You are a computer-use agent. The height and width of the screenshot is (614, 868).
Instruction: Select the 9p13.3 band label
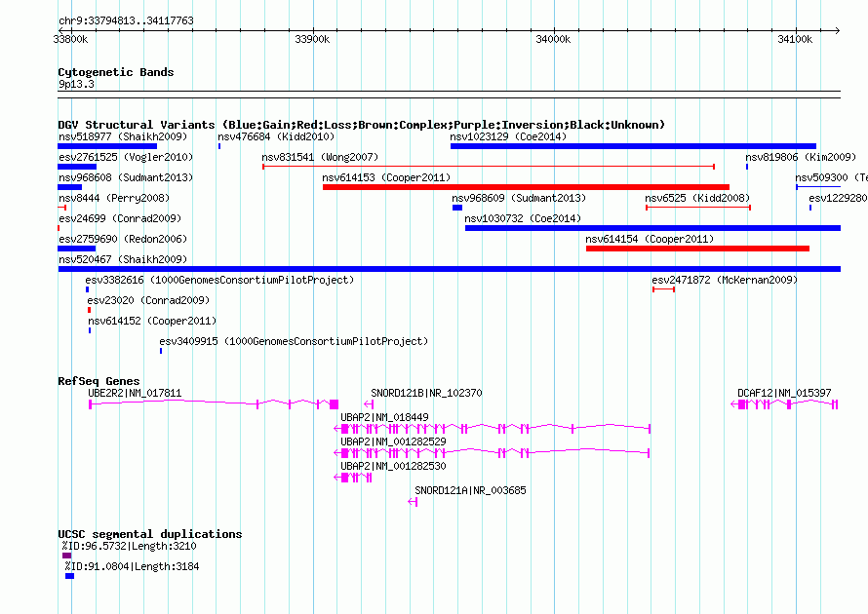[x=76, y=84]
